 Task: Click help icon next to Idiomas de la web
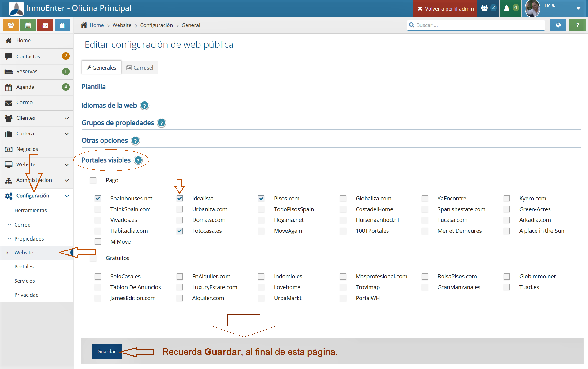click(144, 106)
